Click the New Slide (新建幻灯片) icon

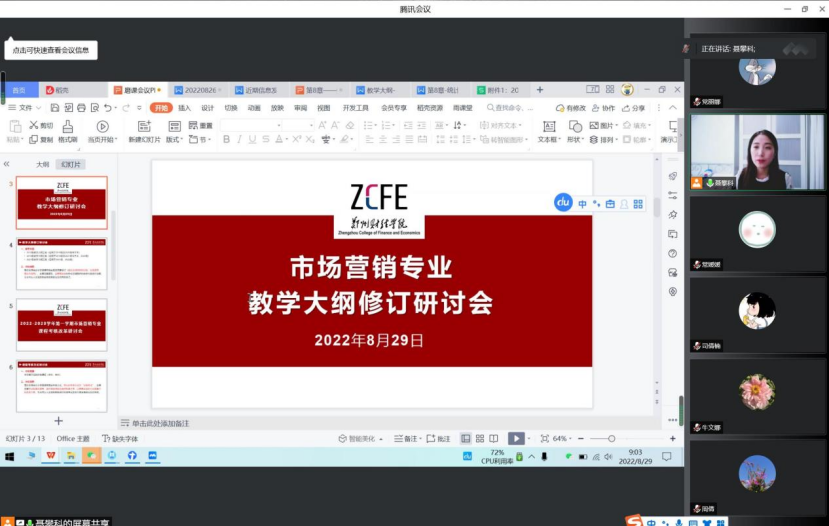(x=144, y=126)
